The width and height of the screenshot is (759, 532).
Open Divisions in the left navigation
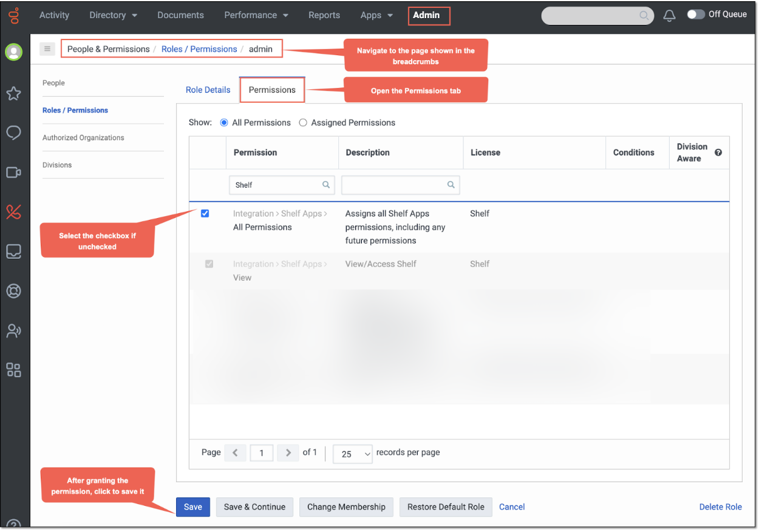[57, 165]
